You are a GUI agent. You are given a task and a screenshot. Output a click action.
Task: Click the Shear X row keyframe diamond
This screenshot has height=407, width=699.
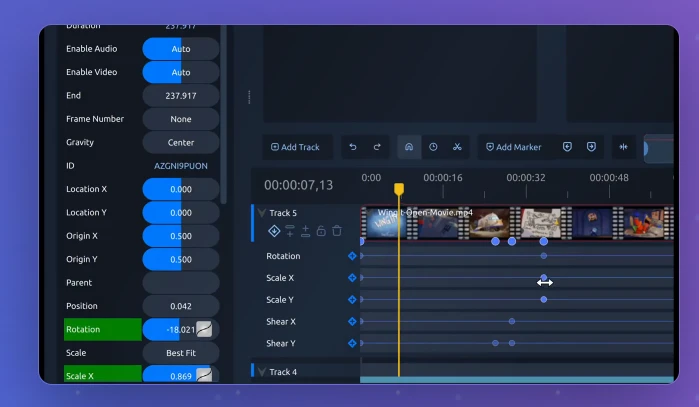[352, 321]
